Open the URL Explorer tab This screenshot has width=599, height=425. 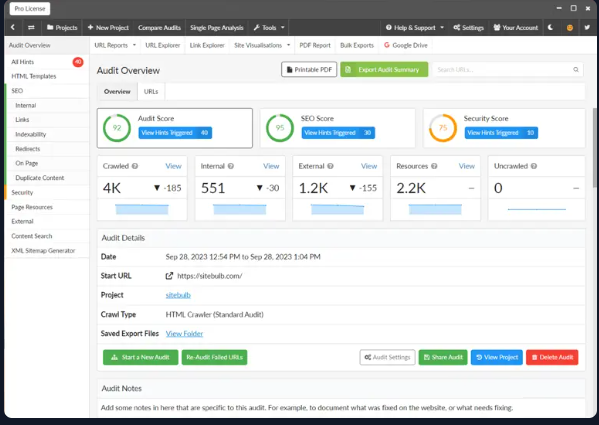point(163,45)
